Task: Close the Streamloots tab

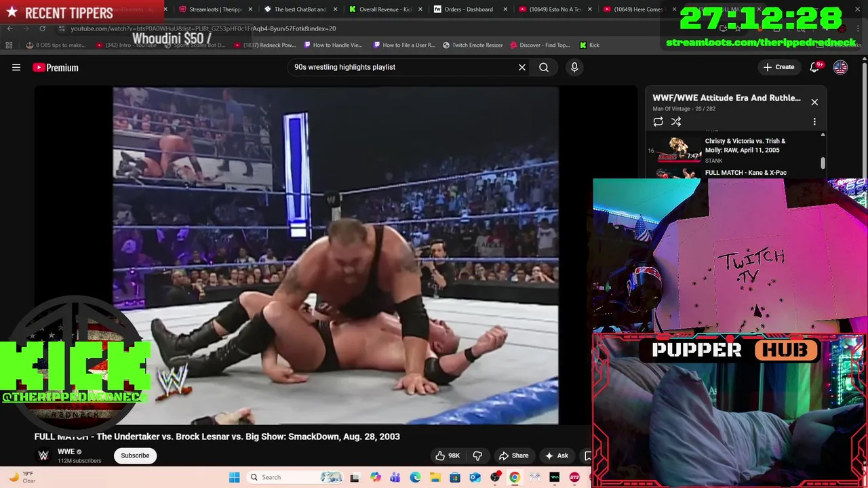Action: (x=250, y=9)
